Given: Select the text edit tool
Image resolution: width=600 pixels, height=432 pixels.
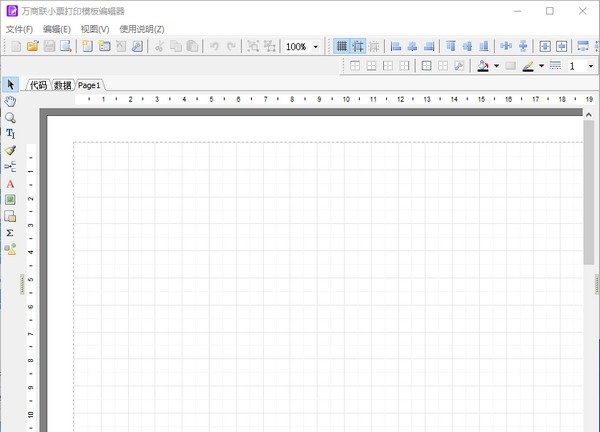Looking at the screenshot, I should pos(11,133).
